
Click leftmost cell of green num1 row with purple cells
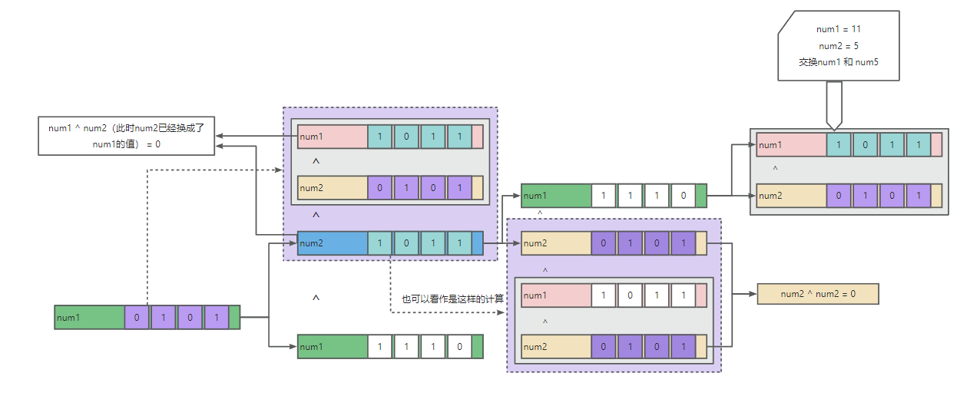tap(137, 317)
